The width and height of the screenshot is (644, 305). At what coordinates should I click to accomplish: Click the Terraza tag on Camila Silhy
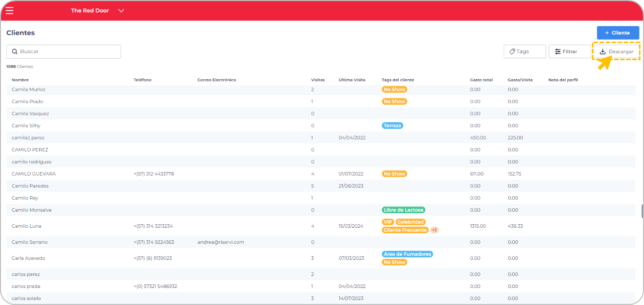392,125
